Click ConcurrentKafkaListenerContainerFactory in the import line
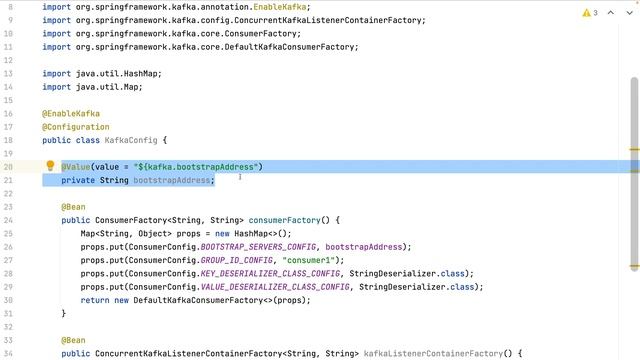 point(328,20)
